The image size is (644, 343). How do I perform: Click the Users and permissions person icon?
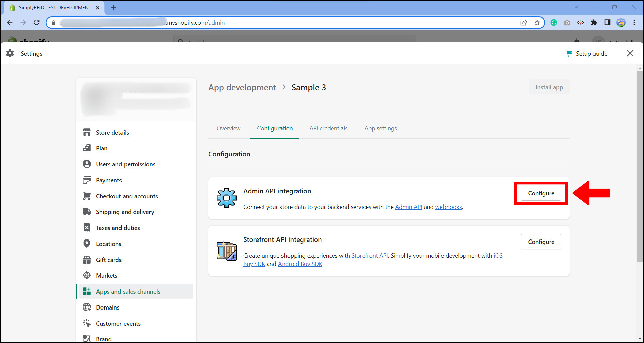[87, 164]
